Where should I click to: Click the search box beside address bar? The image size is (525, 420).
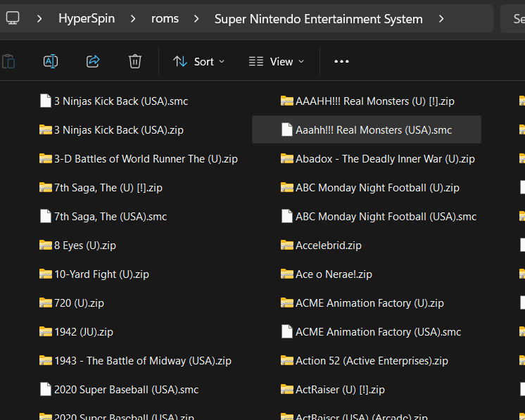[x=512, y=19]
